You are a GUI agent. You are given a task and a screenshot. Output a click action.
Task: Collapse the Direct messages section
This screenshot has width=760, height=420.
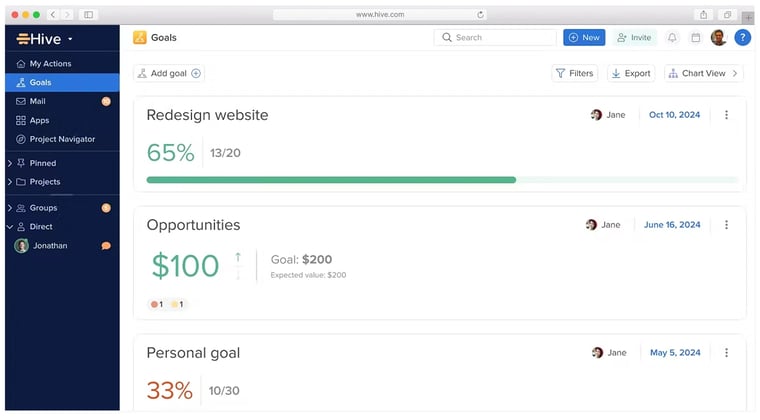click(10, 227)
